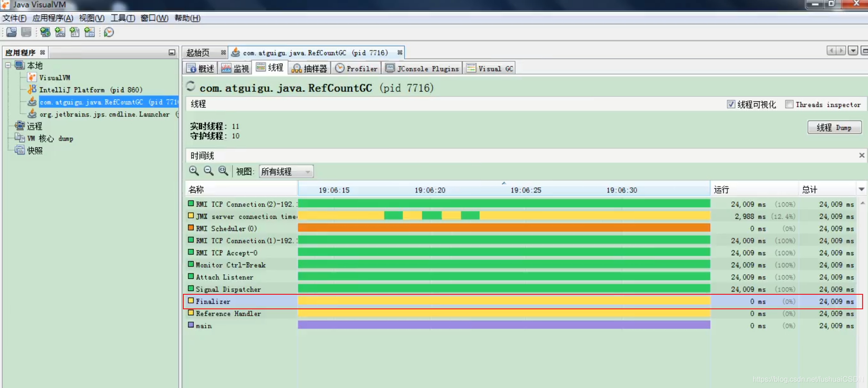Select the 远程 node in the tree
Screen dimensions: 868x388
point(34,126)
